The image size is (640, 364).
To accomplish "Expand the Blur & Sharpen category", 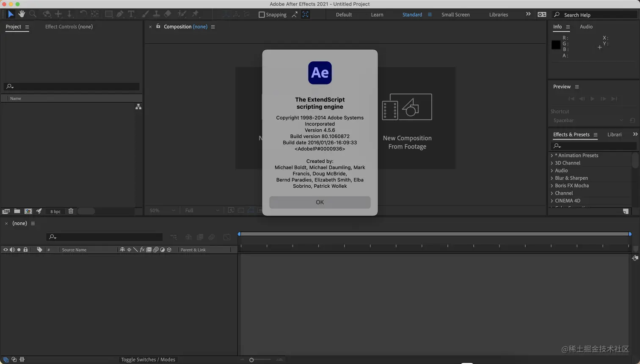I will pos(552,178).
